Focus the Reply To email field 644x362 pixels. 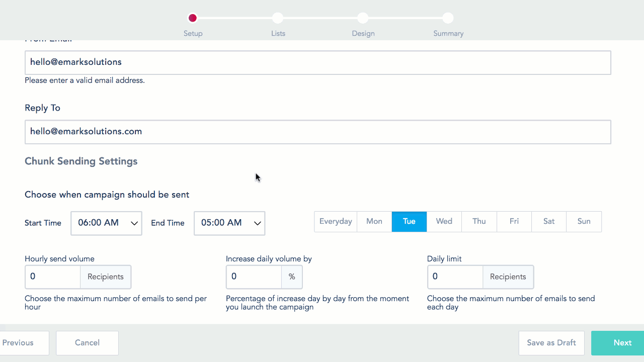coord(317,132)
